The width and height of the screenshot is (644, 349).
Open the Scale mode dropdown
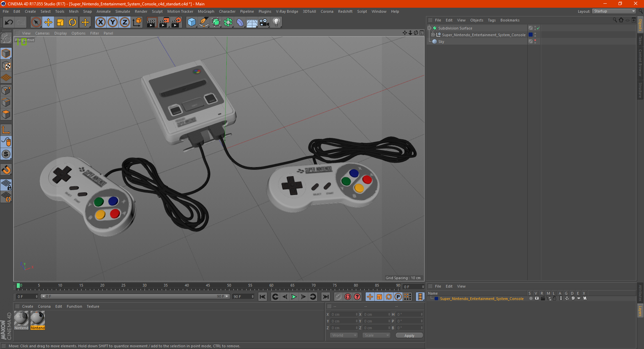coord(376,335)
